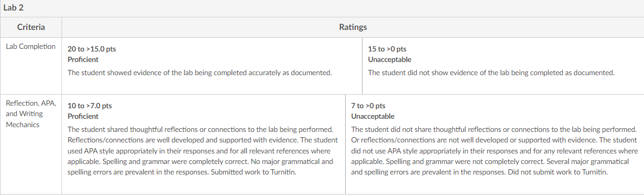This screenshot has width=644, height=195.
Task: Select the 7 to >0 pts rating
Action: click(x=368, y=106)
